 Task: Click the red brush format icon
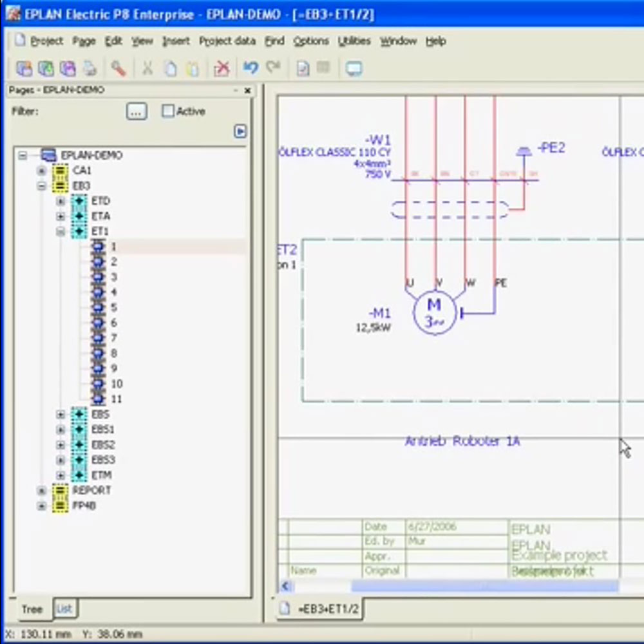tap(118, 69)
